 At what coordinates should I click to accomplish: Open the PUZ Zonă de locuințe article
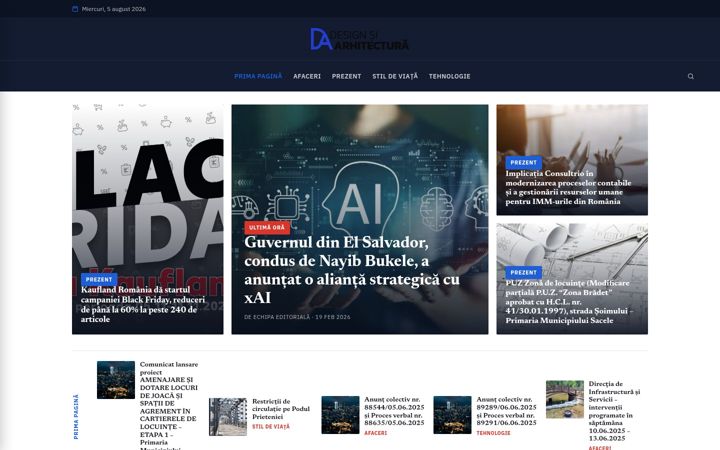(x=569, y=302)
